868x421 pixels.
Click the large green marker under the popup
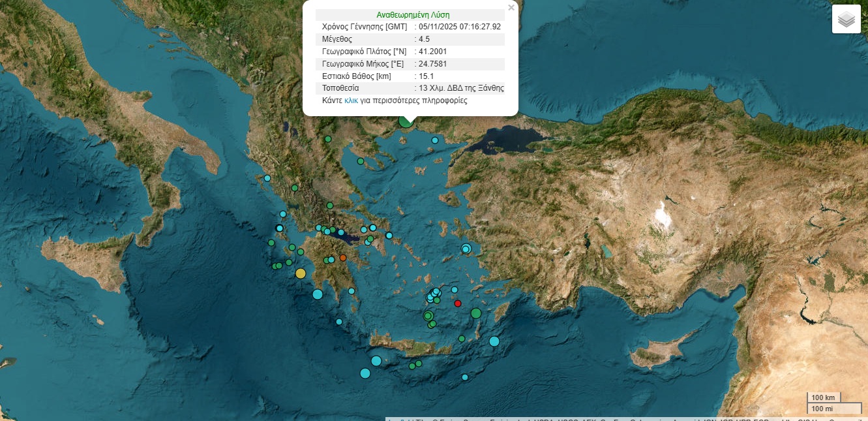click(406, 119)
